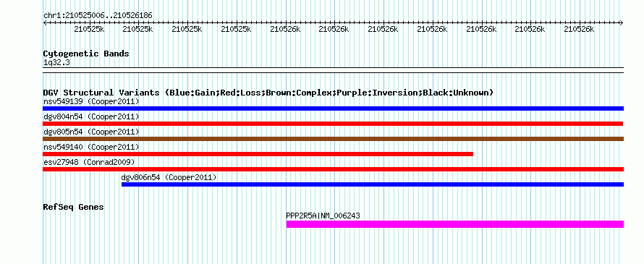Open nsv549140 (Cooper2011) label

click(91, 147)
